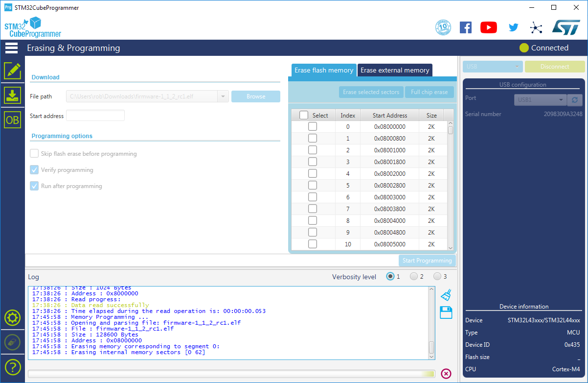
Task: Open the 10 years anniversary badge
Action: coord(443,27)
